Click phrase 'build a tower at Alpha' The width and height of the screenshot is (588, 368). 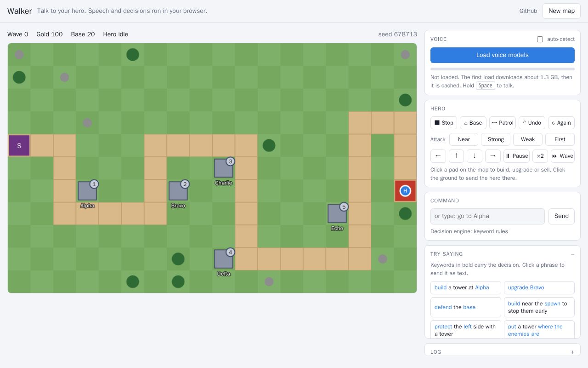[x=466, y=287]
